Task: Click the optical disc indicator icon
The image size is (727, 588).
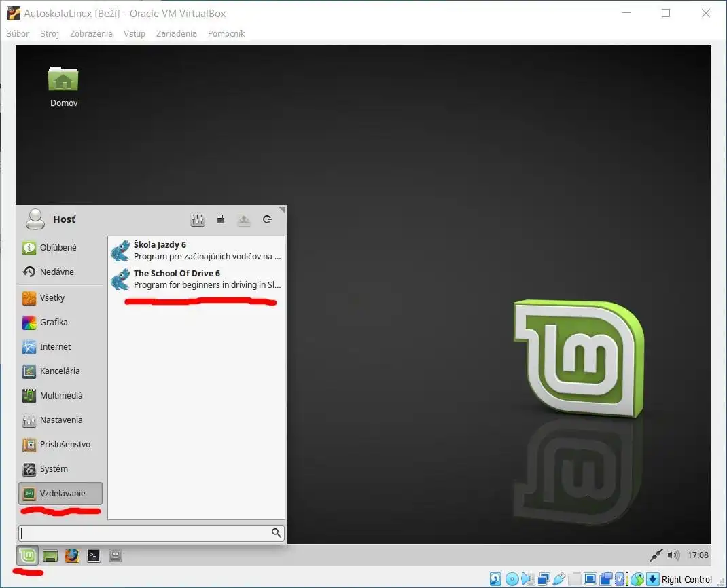Action: 512,579
